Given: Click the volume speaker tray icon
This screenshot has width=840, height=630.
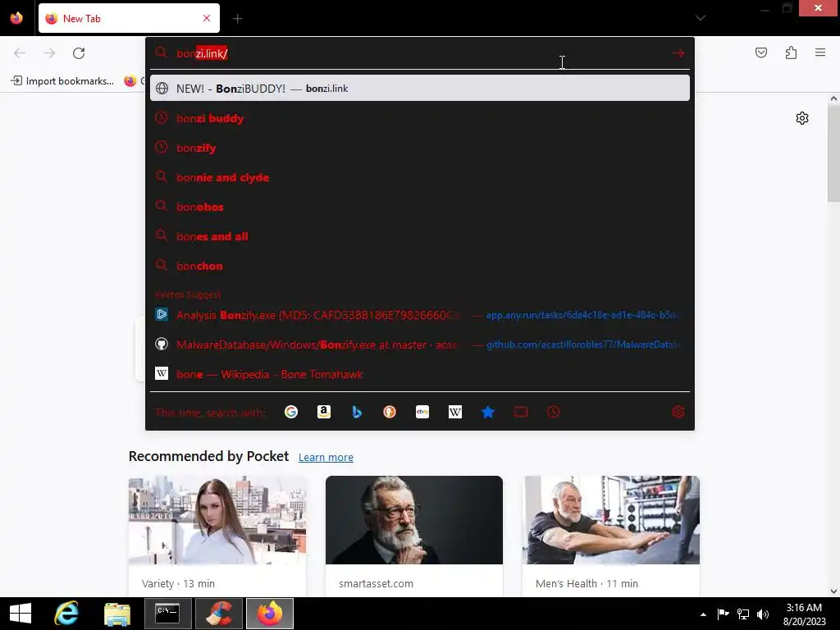Looking at the screenshot, I should point(763,614).
